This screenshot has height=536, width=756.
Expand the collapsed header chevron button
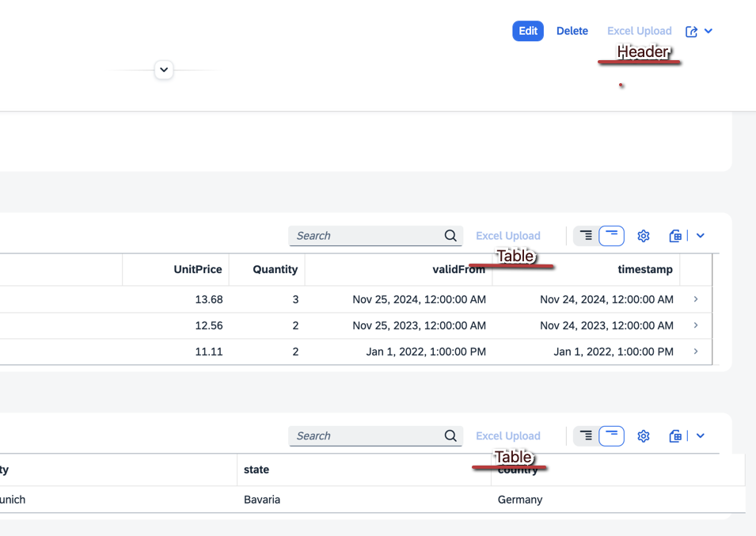tap(164, 70)
